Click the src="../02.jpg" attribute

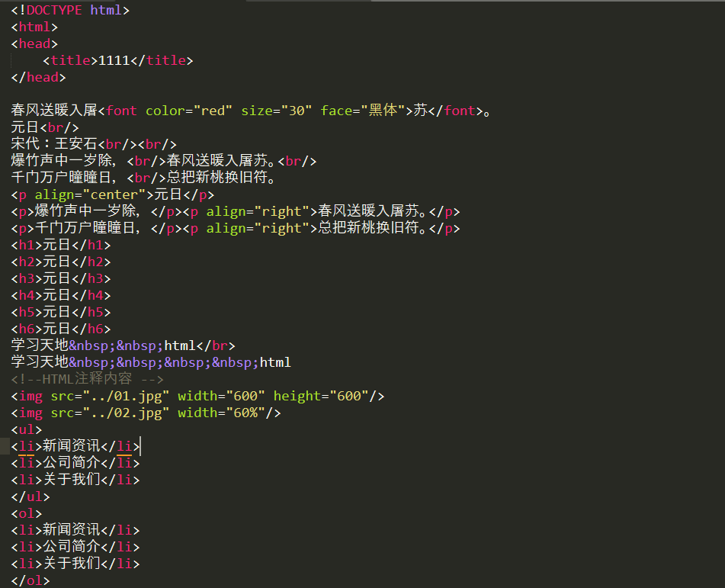[x=110, y=413]
